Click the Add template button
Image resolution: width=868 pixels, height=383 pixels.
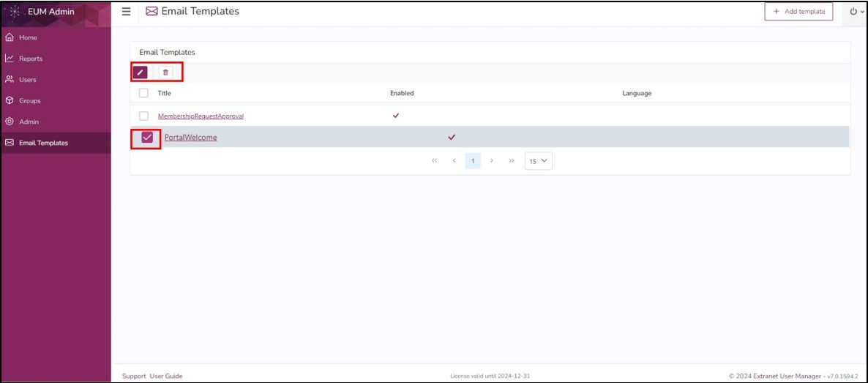tap(798, 12)
